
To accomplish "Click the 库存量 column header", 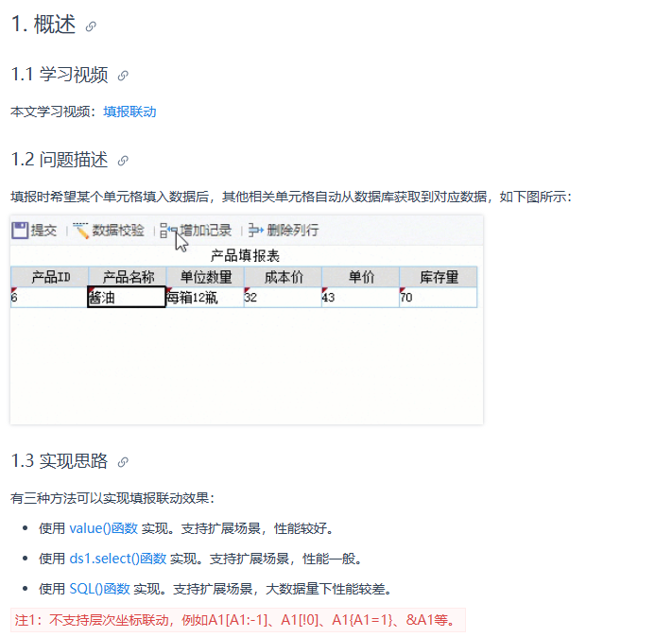I will [x=438, y=277].
